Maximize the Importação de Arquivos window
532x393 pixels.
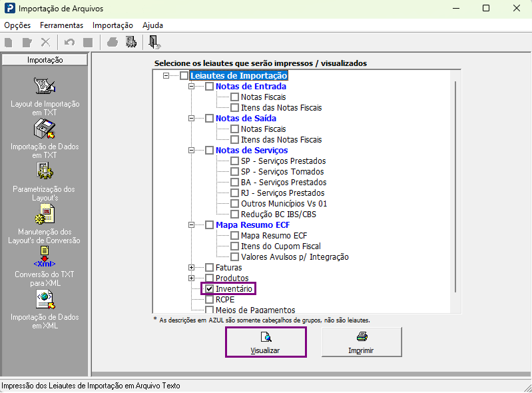[486, 8]
